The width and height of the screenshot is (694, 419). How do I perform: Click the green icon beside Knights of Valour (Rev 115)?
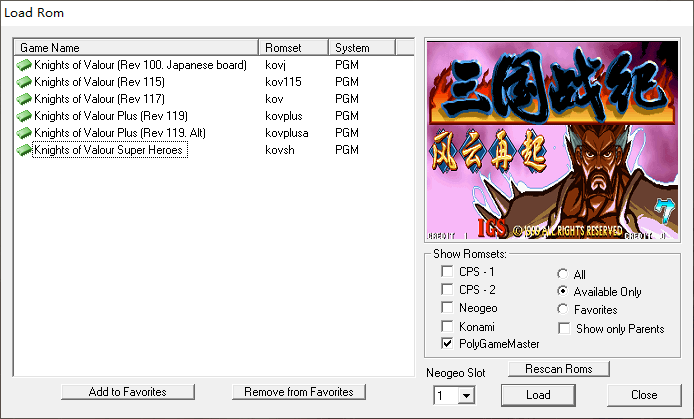25,82
